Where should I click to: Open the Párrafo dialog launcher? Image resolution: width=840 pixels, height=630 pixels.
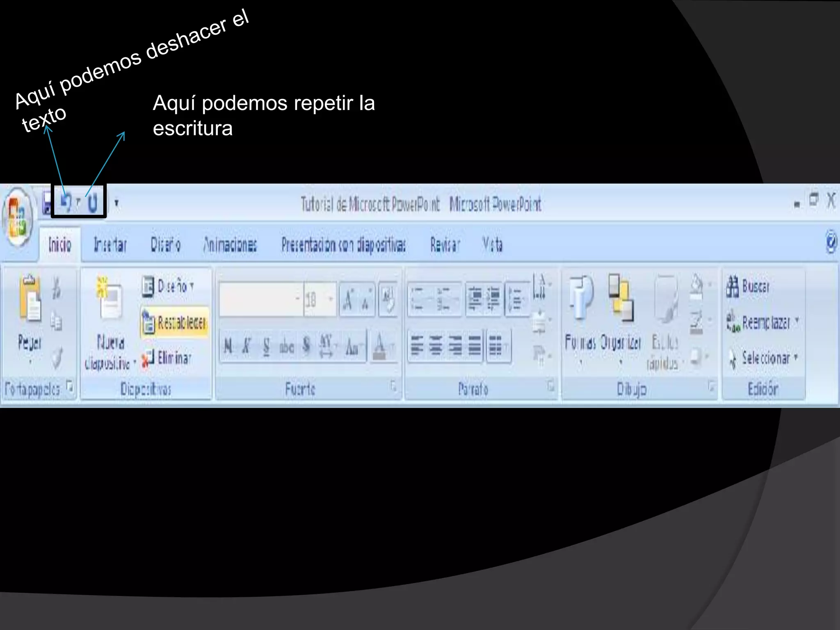pos(550,386)
